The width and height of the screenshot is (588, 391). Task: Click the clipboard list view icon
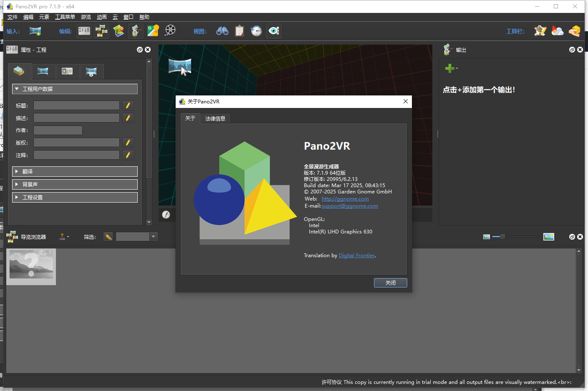coord(239,31)
